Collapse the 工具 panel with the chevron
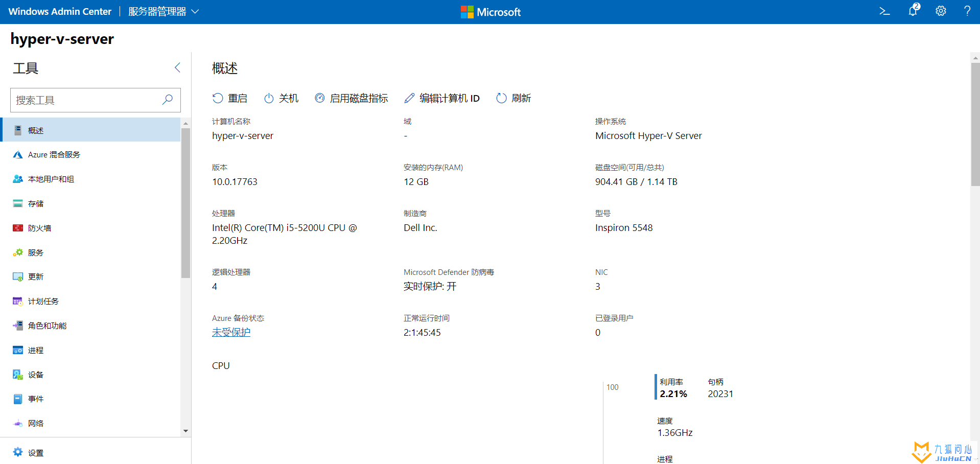 click(177, 67)
